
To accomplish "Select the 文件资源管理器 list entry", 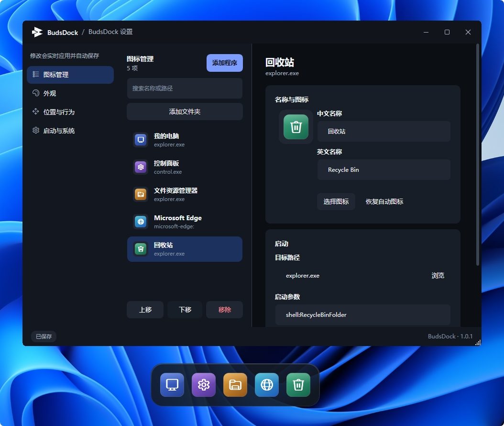I will (x=185, y=194).
